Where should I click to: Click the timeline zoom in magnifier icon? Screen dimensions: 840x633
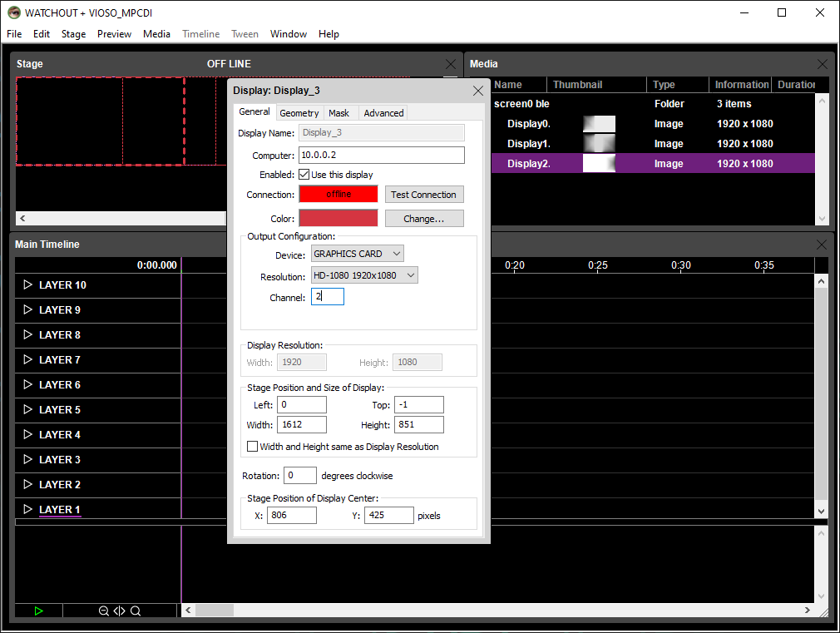[136, 611]
